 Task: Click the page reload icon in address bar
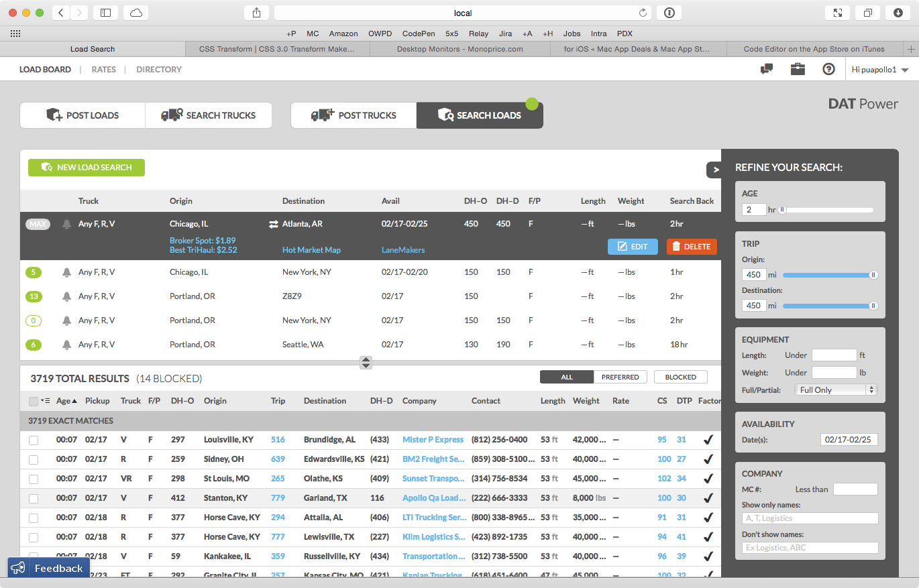click(x=643, y=13)
